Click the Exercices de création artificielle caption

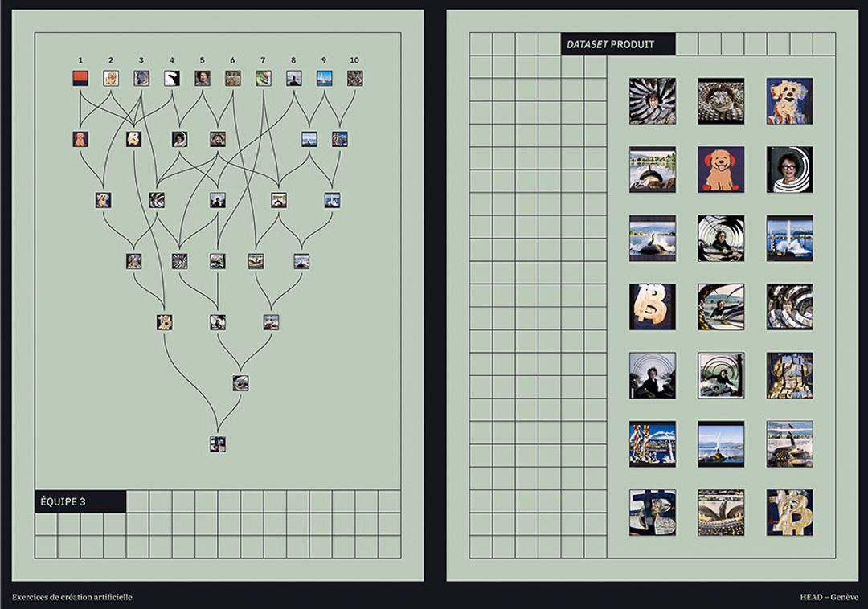click(72, 597)
